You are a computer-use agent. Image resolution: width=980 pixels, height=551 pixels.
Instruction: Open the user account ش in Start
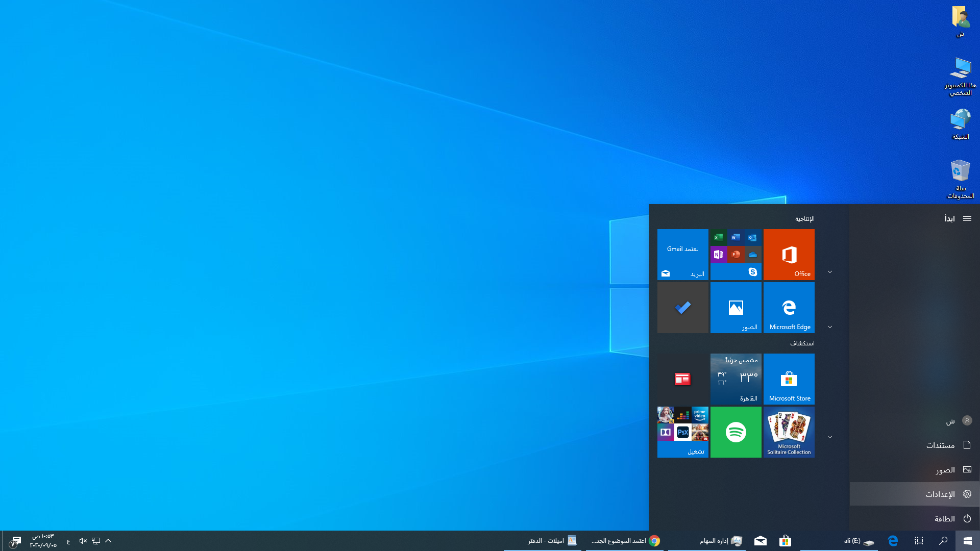(914, 420)
